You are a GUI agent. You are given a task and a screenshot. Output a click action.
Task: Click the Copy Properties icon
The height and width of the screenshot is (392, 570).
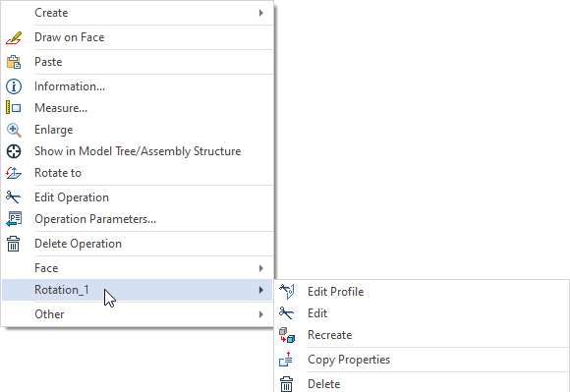tap(286, 360)
